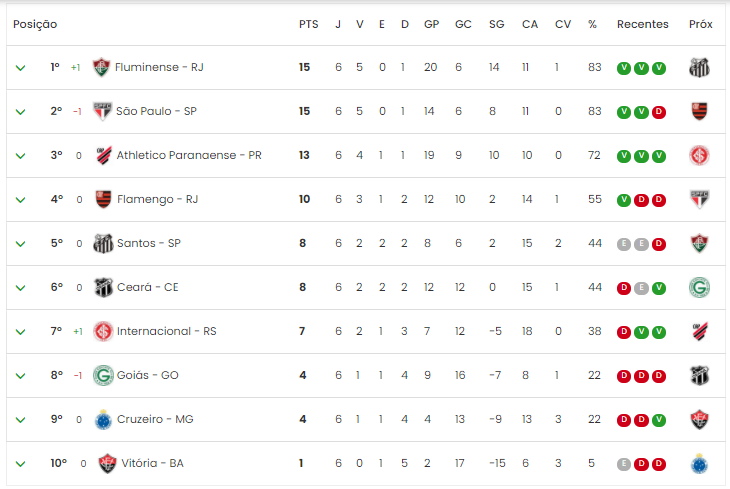730x489 pixels.
Task: Sort table by PTS column header
Action: (x=308, y=24)
